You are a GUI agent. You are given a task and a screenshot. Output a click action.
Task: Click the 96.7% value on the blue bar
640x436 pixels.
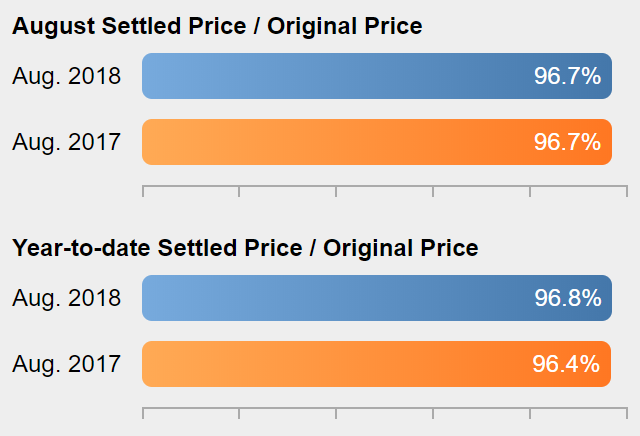(x=567, y=76)
